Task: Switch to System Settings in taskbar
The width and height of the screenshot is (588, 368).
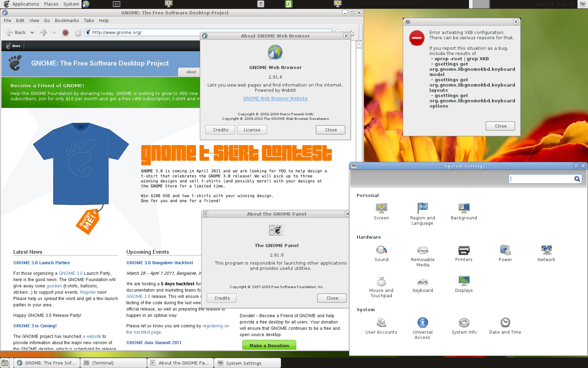Action: [x=248, y=363]
